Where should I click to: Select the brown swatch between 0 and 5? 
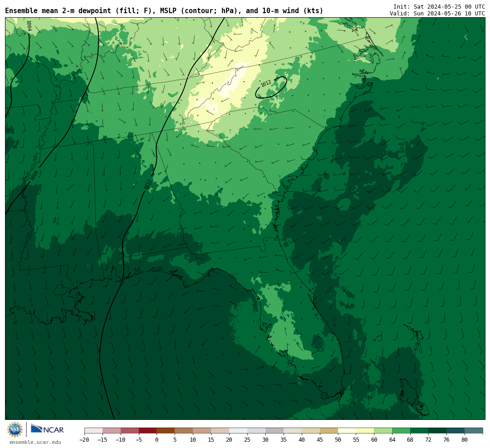pos(166,431)
